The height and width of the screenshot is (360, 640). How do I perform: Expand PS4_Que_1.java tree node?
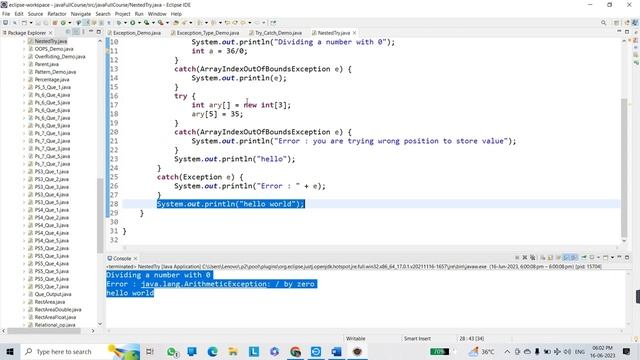click(x=24, y=210)
